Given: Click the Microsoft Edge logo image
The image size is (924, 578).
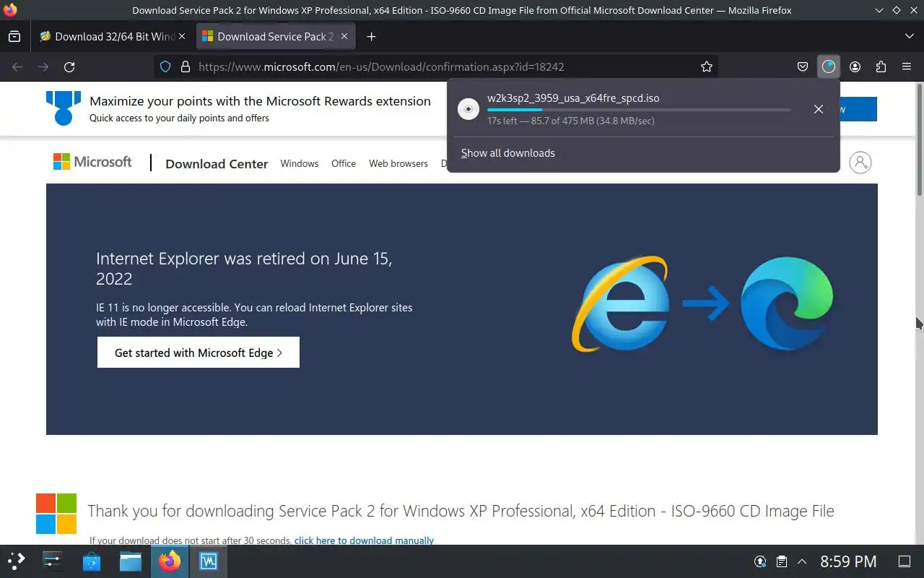Looking at the screenshot, I should tap(787, 303).
